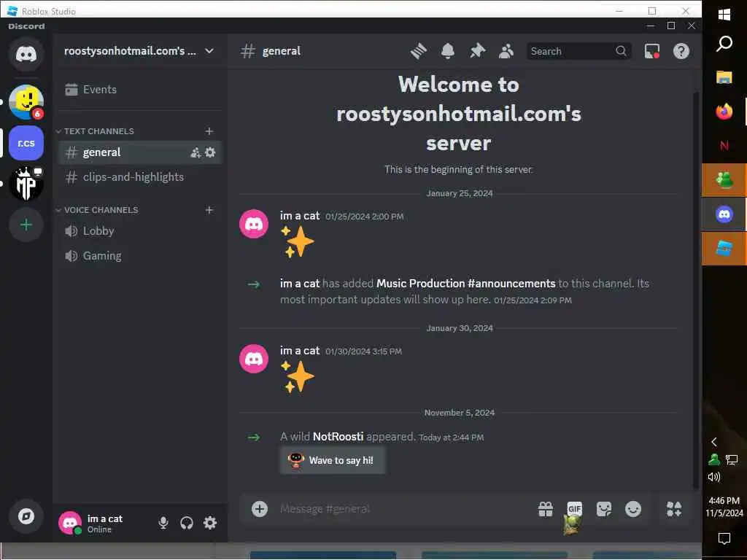The height and width of the screenshot is (560, 747).
Task: Show pinned messages pin icon
Action: [x=477, y=51]
